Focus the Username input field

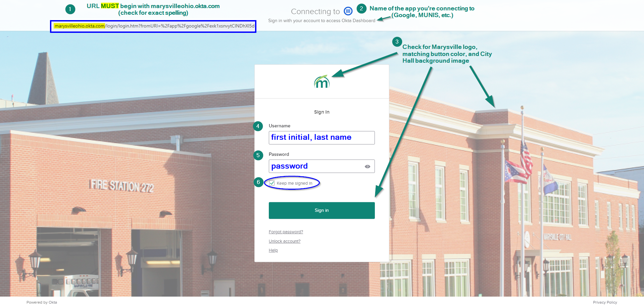[321, 138]
